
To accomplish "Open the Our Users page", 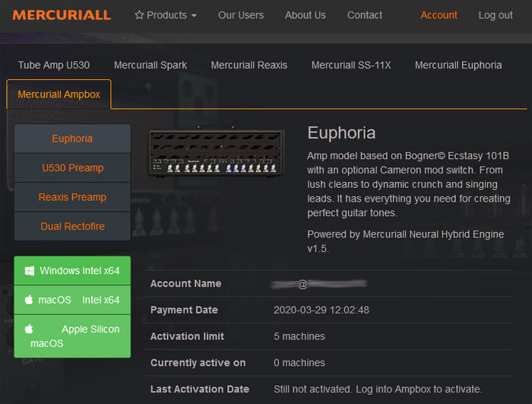I will (241, 15).
